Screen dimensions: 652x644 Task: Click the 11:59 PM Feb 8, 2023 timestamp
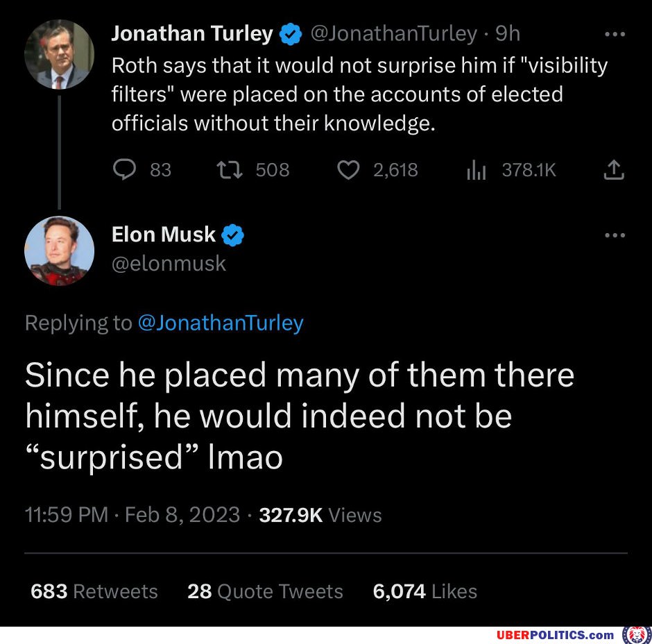(x=132, y=515)
